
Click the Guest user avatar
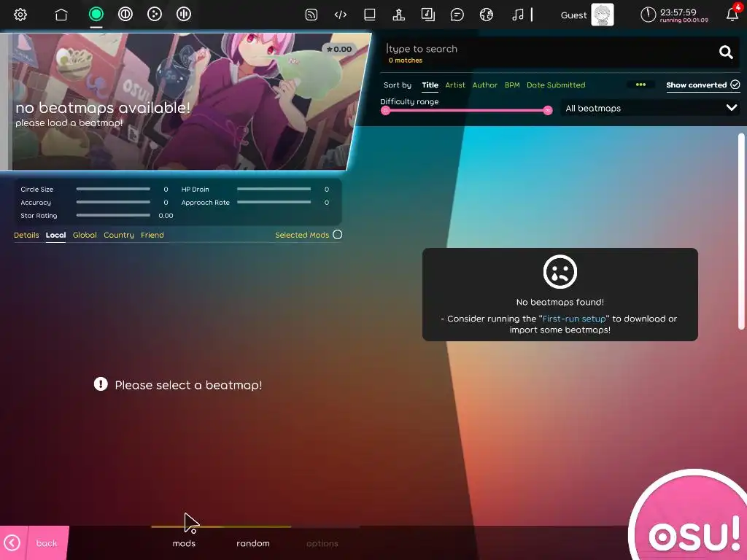point(602,15)
